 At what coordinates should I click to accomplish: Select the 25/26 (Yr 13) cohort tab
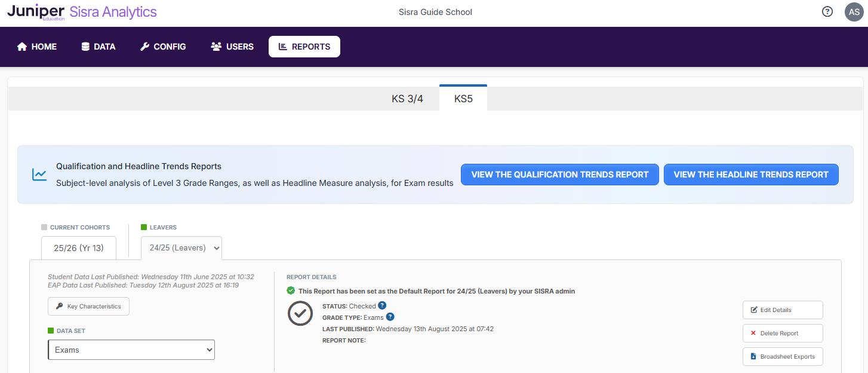[79, 248]
